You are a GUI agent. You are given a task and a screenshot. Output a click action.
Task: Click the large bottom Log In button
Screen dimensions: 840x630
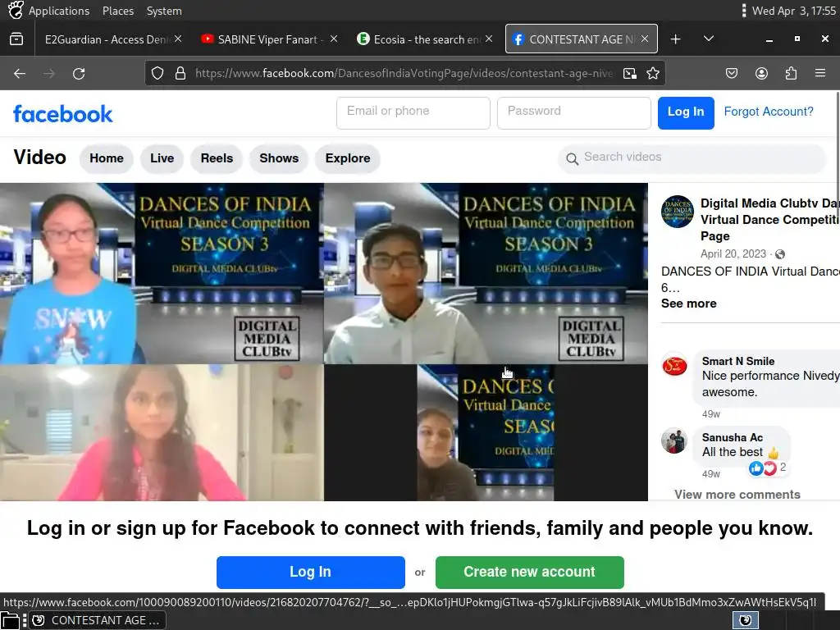coord(311,572)
